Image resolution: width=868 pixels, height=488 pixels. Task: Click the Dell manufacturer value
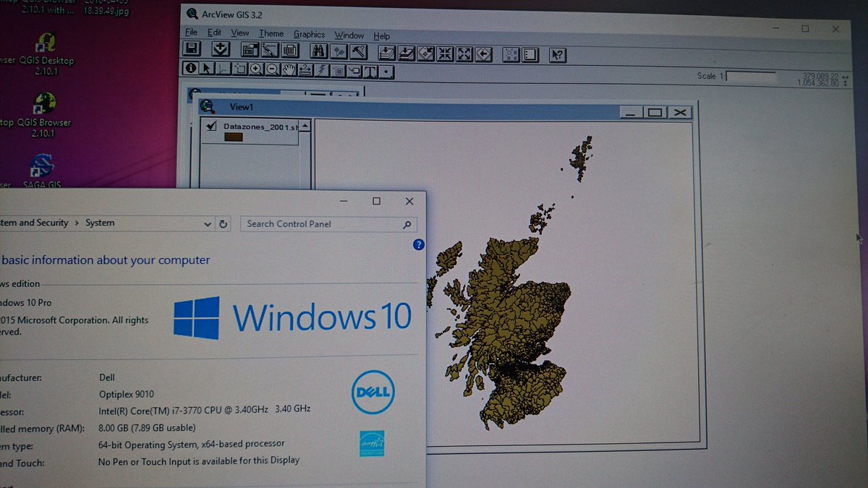(x=107, y=377)
